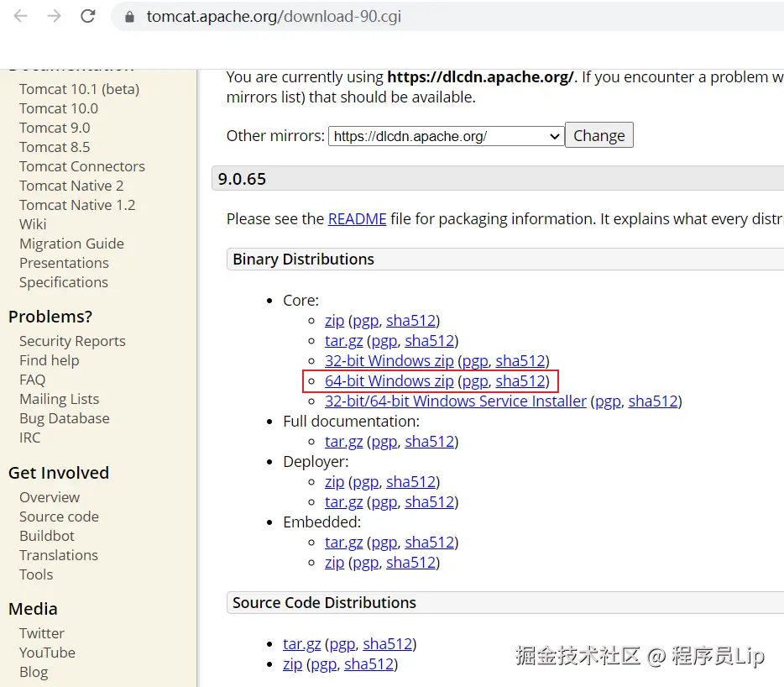Open Tomcat 10.0 sidebar link
This screenshot has width=784, height=687.
[x=59, y=108]
